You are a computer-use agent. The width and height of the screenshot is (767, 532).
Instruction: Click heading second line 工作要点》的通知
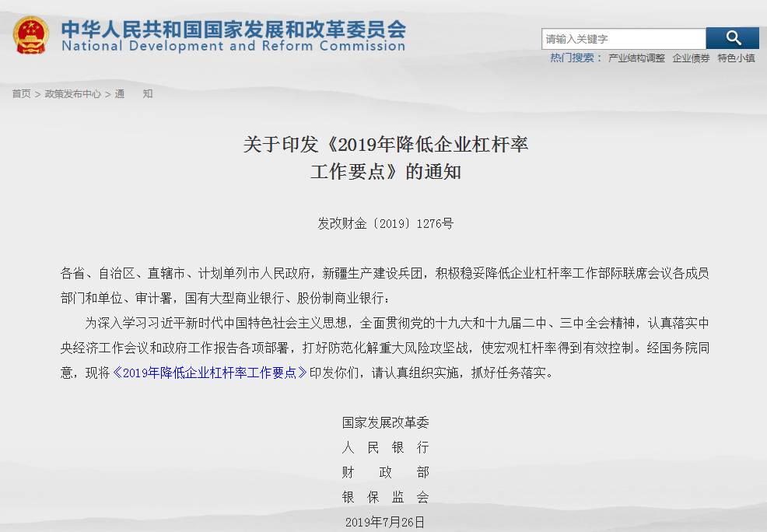(386, 171)
